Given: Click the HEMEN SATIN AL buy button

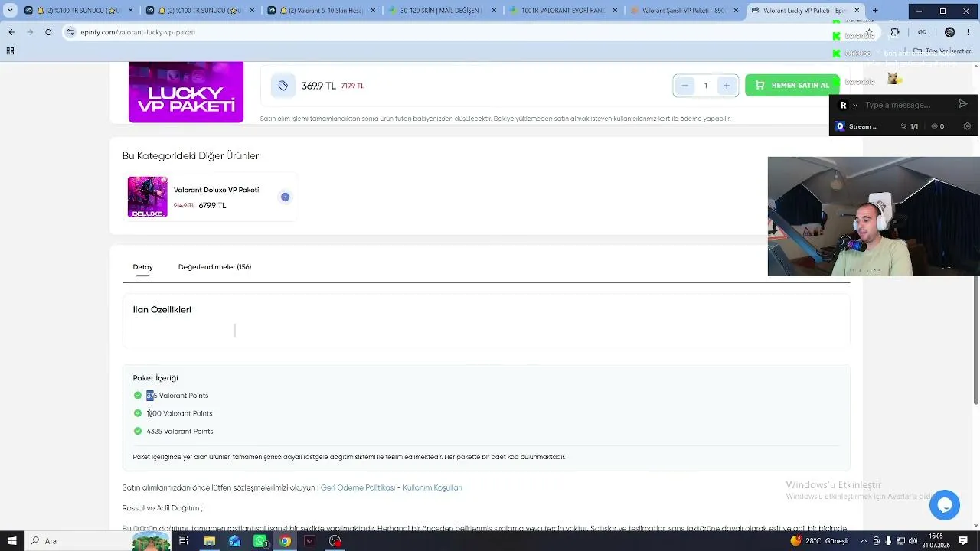Looking at the screenshot, I should click(792, 85).
